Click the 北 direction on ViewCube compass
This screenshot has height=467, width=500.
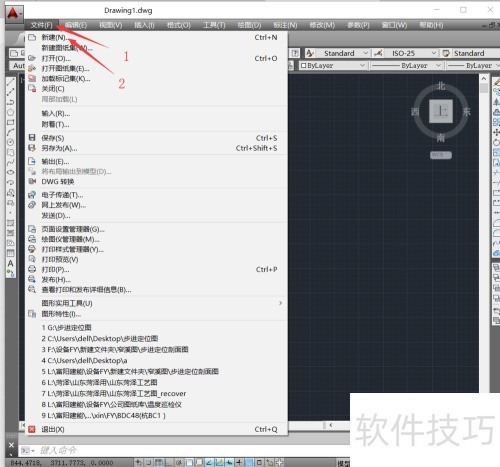[441, 86]
